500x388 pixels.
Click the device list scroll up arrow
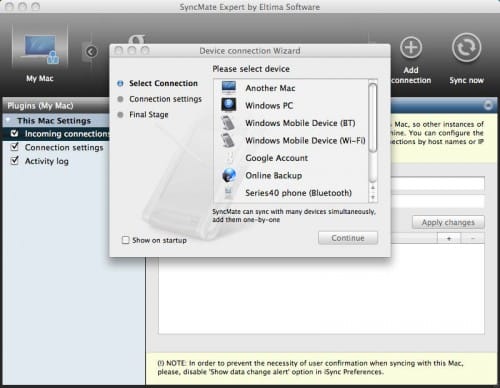coord(373,188)
